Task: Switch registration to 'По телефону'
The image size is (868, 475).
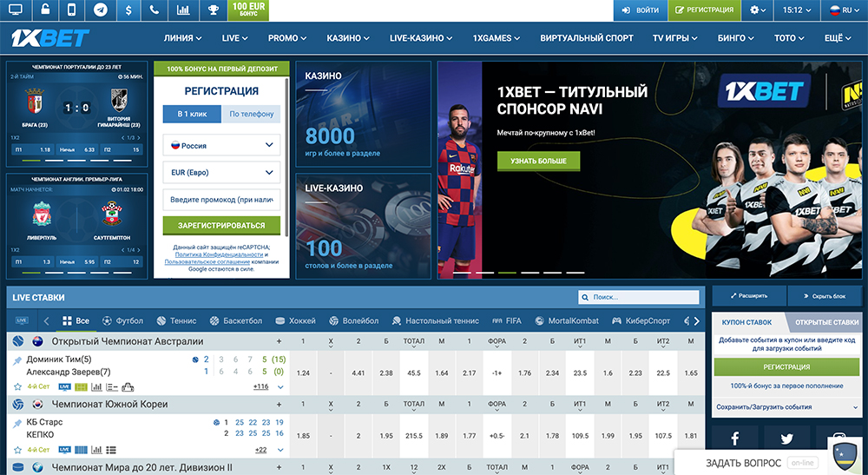Action: [251, 114]
